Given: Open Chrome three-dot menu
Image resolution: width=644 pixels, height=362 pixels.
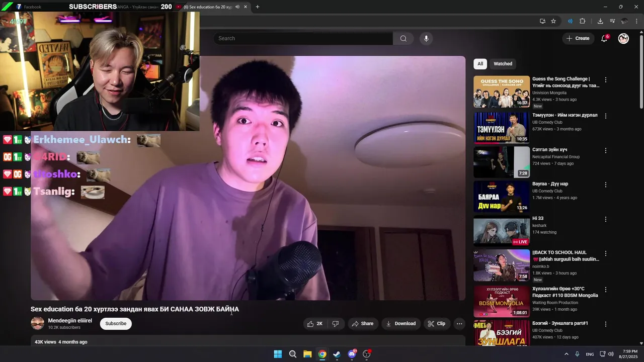Looking at the screenshot, I should (x=636, y=21).
